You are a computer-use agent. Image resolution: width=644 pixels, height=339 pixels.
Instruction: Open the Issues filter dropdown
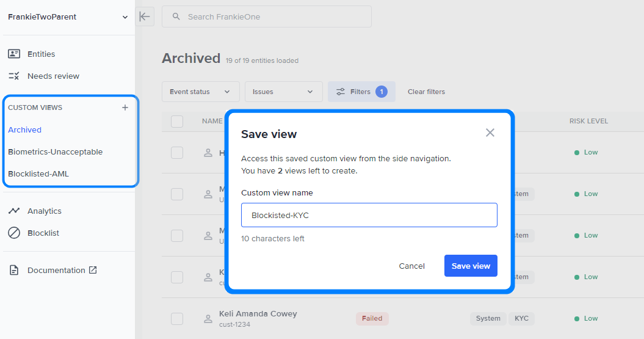pos(283,92)
